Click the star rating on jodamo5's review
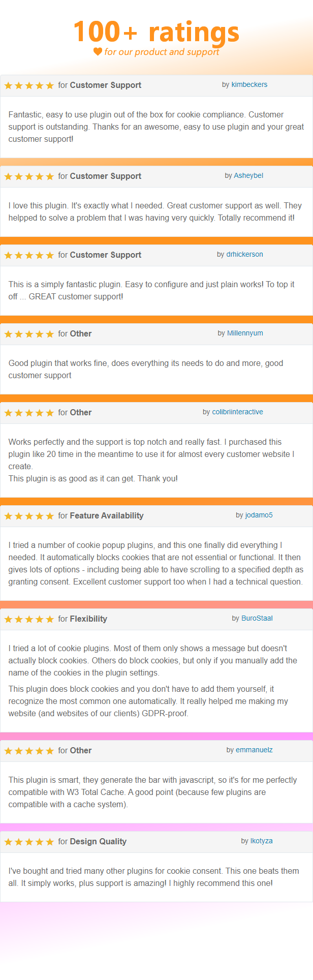This screenshot has width=313, height=980. click(29, 516)
